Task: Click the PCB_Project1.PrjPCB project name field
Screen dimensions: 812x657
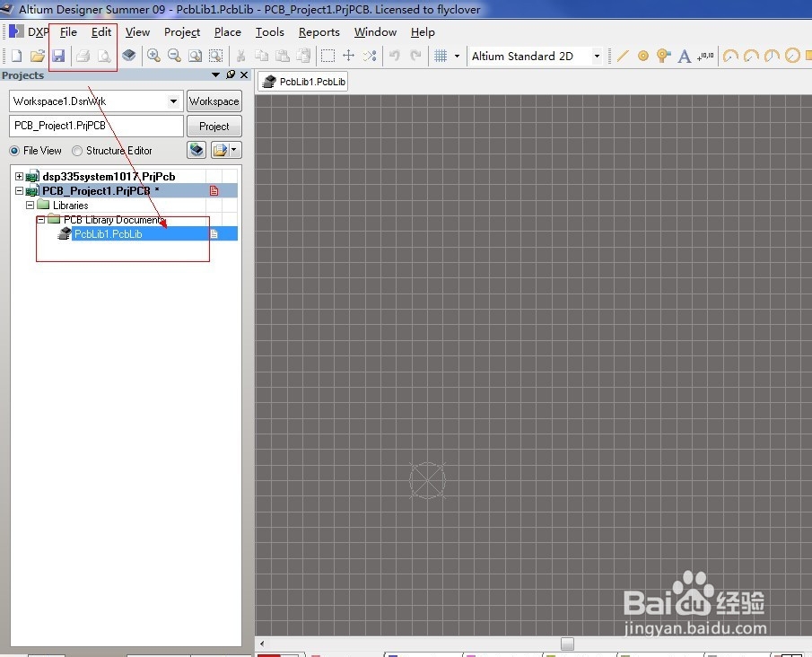Action: click(96, 126)
